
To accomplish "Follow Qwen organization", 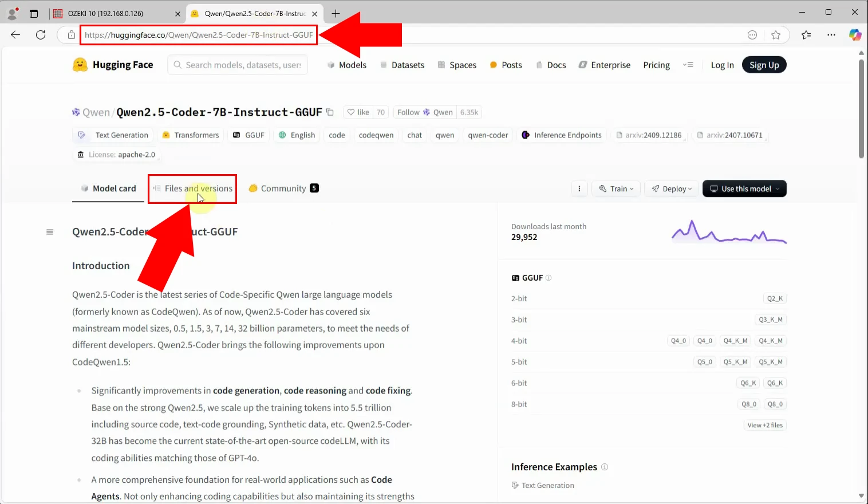I will click(425, 112).
